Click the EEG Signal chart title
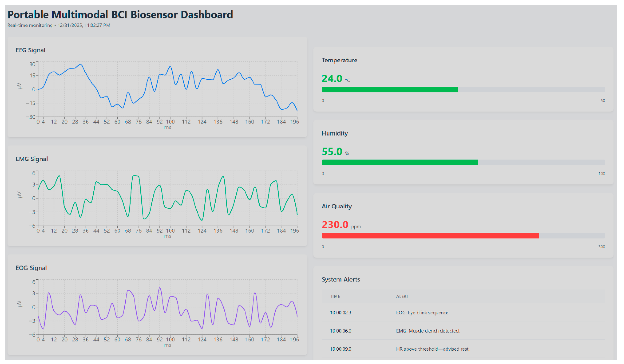 point(30,50)
